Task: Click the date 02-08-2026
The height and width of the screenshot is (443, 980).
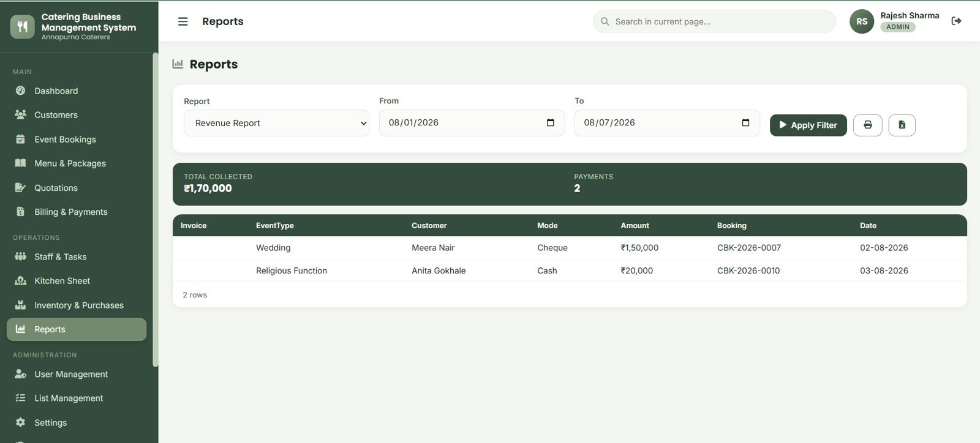Action: [884, 248]
